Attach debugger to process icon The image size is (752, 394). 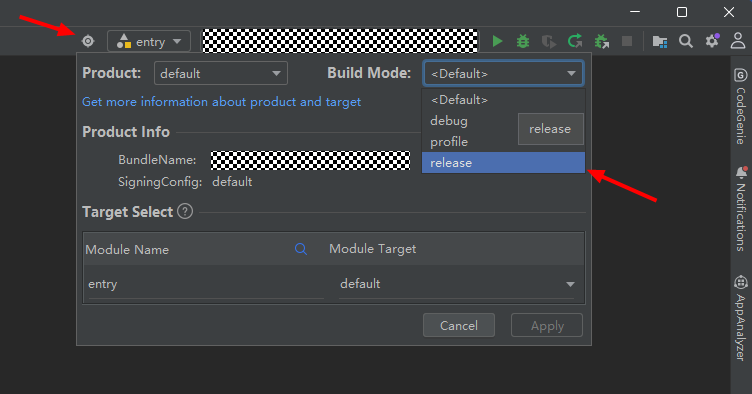(601, 41)
